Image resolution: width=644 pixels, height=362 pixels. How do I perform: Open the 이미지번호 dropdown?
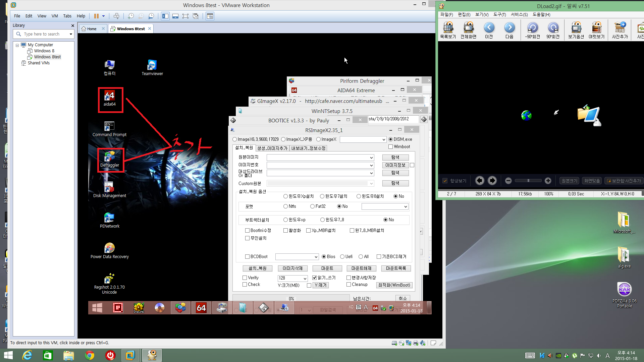tap(371, 165)
